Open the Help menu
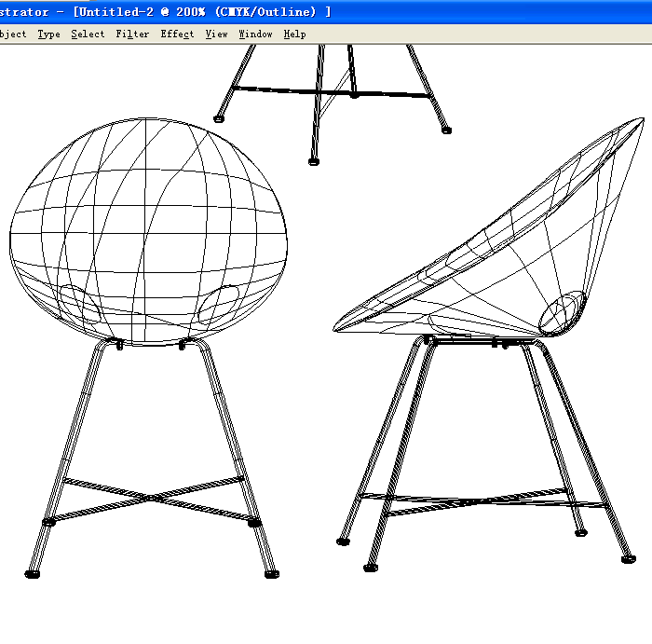 (295, 34)
